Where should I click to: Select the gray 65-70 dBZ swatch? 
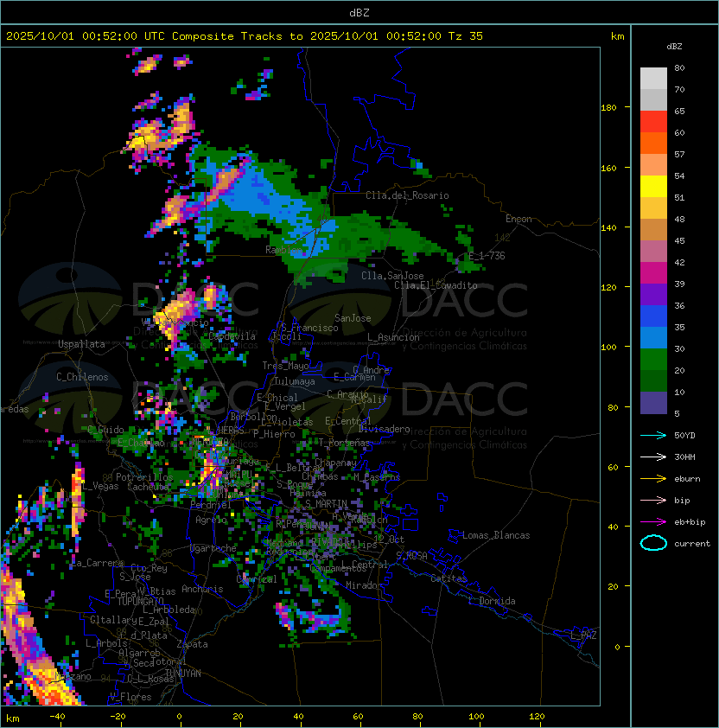pyautogui.click(x=653, y=99)
